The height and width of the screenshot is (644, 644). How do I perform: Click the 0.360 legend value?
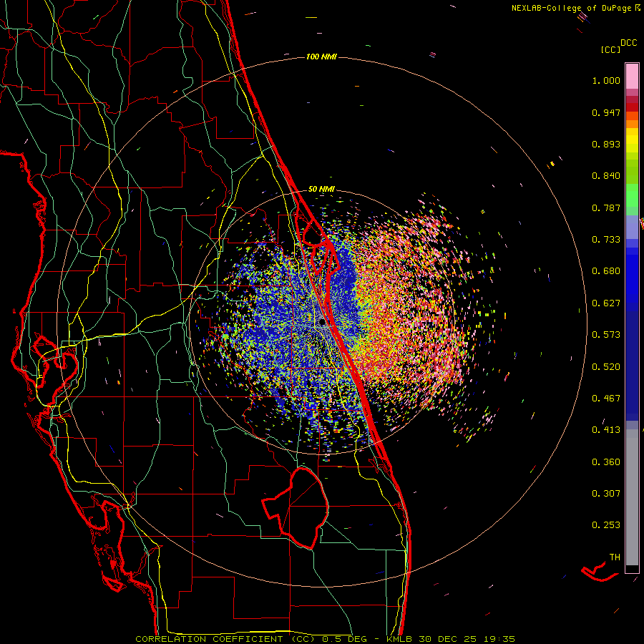tap(606, 462)
